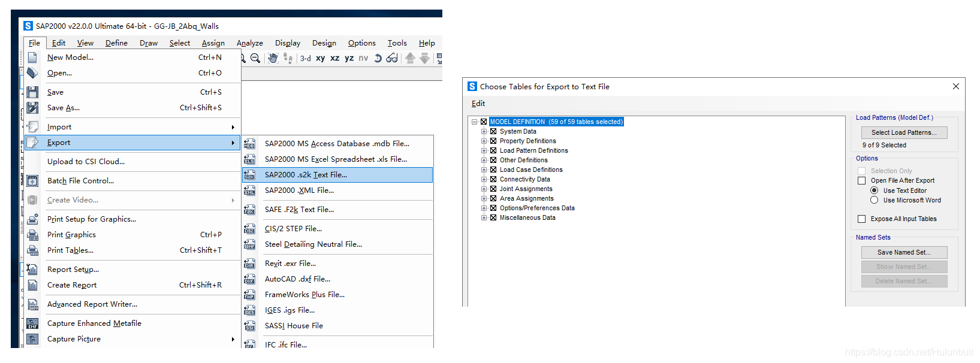
Task: Select Use Text Editor radio button
Action: (874, 190)
